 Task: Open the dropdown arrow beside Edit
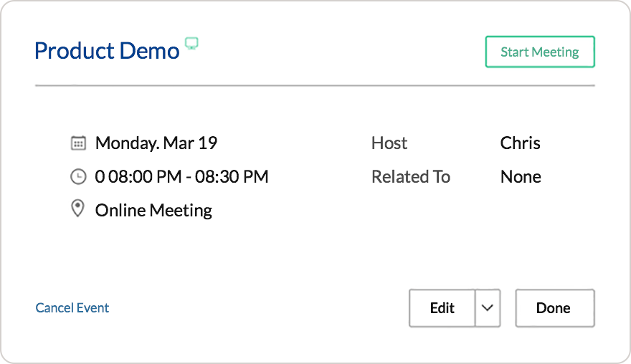488,308
